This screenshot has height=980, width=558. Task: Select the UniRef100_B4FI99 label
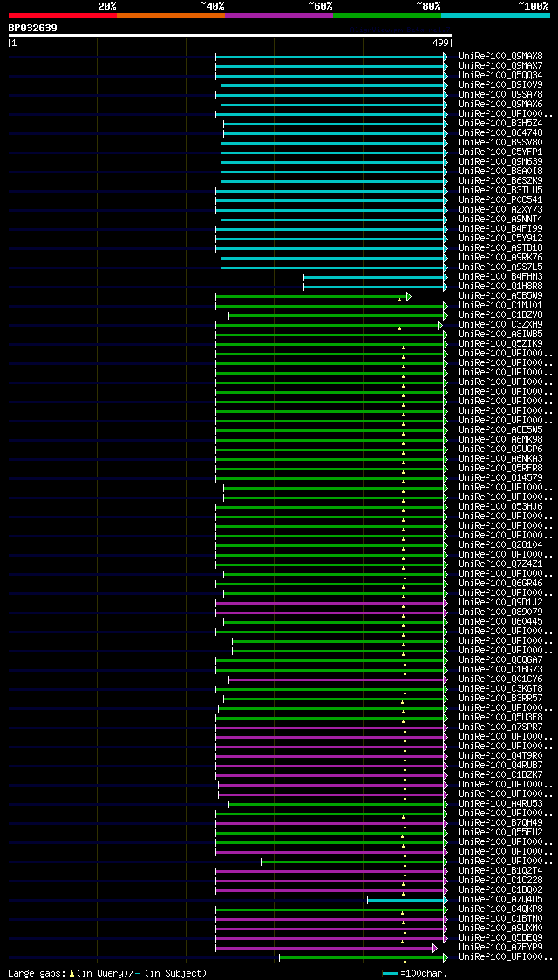coord(500,229)
